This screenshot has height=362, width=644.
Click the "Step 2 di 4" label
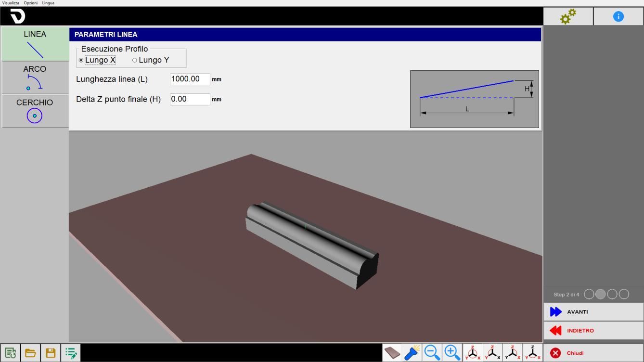[x=567, y=295]
